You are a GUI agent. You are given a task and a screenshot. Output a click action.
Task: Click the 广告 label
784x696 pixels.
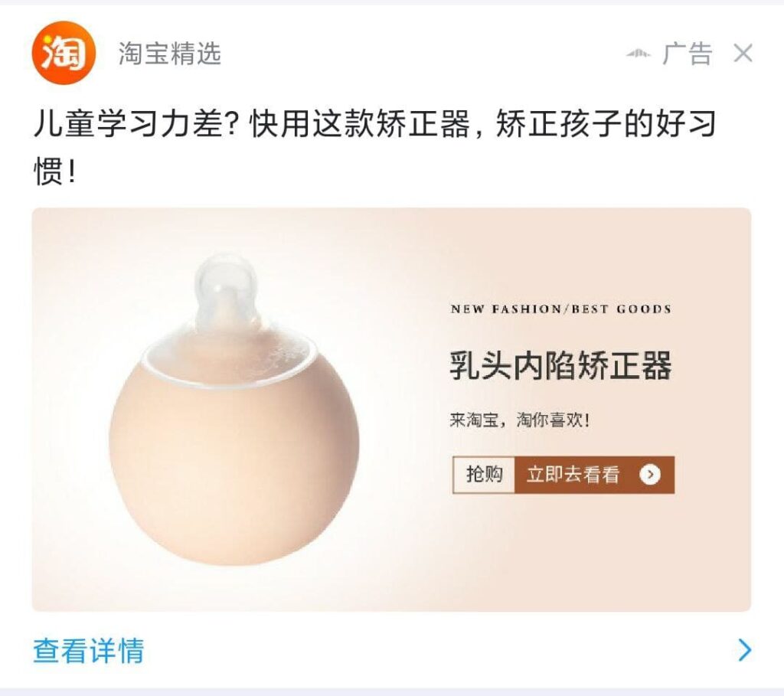pos(688,54)
